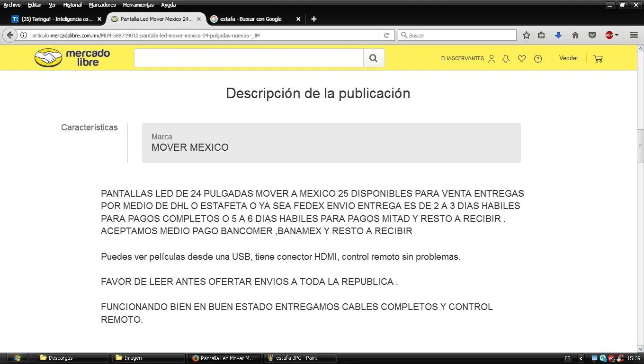Viewport: 644px width, 364px height.
Task: Click the site information icon in address bar
Action: [x=23, y=35]
